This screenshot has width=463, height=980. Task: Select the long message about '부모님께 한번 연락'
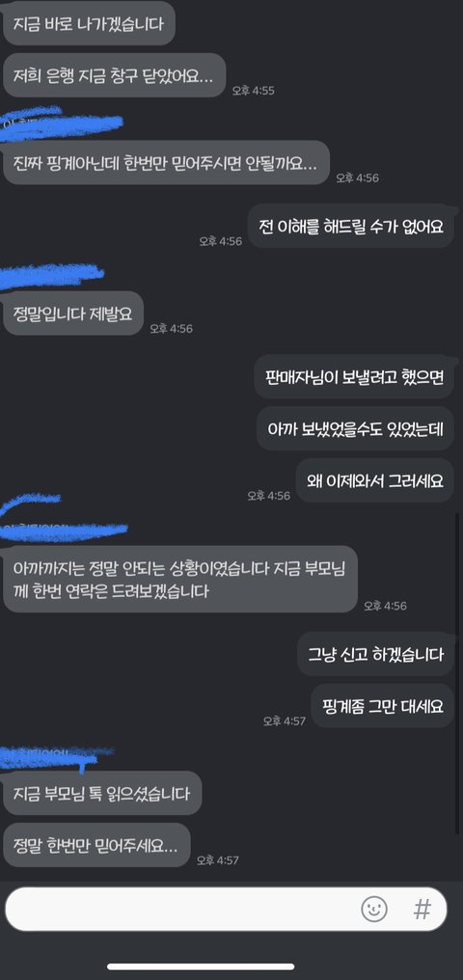point(180,579)
